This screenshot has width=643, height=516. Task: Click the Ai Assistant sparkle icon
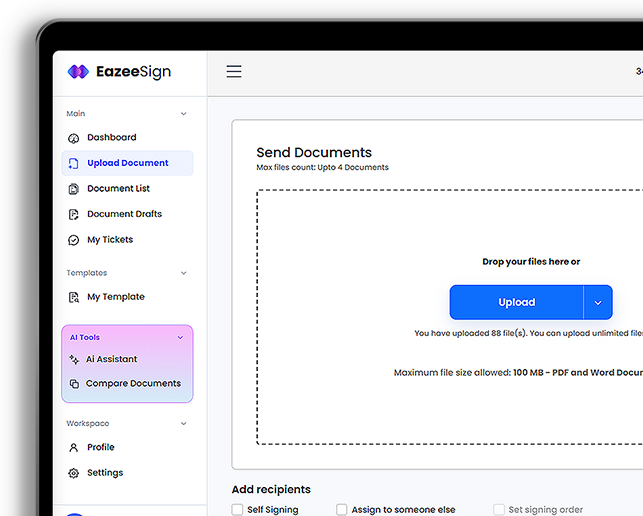coord(74,359)
